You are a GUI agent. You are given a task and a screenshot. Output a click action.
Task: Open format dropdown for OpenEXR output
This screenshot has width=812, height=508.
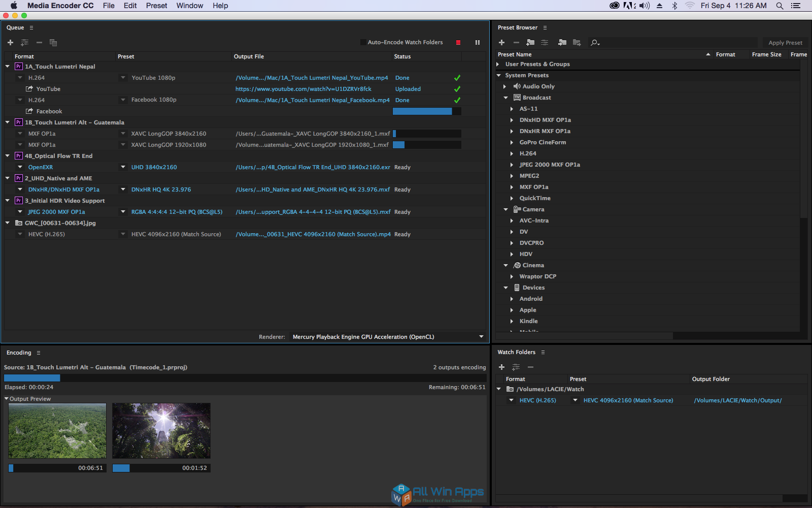(x=20, y=167)
